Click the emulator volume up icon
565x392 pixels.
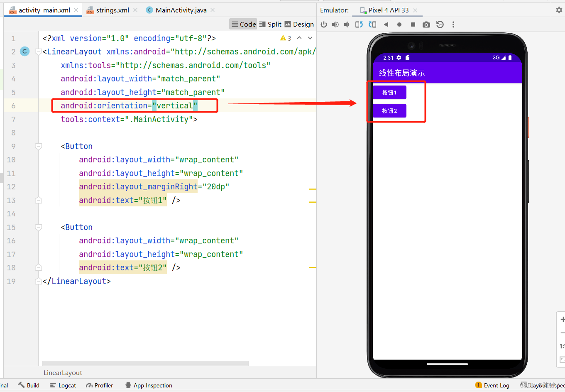[x=335, y=24]
